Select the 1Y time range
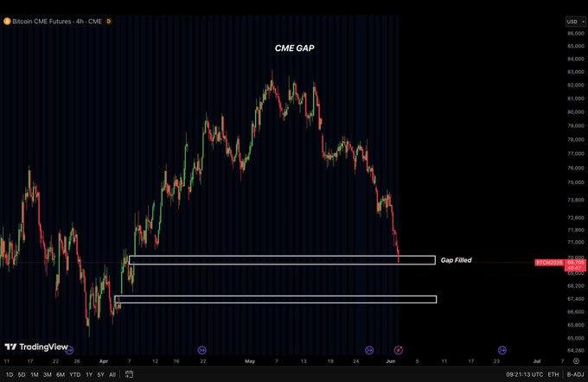The height and width of the screenshot is (382, 588). click(89, 374)
